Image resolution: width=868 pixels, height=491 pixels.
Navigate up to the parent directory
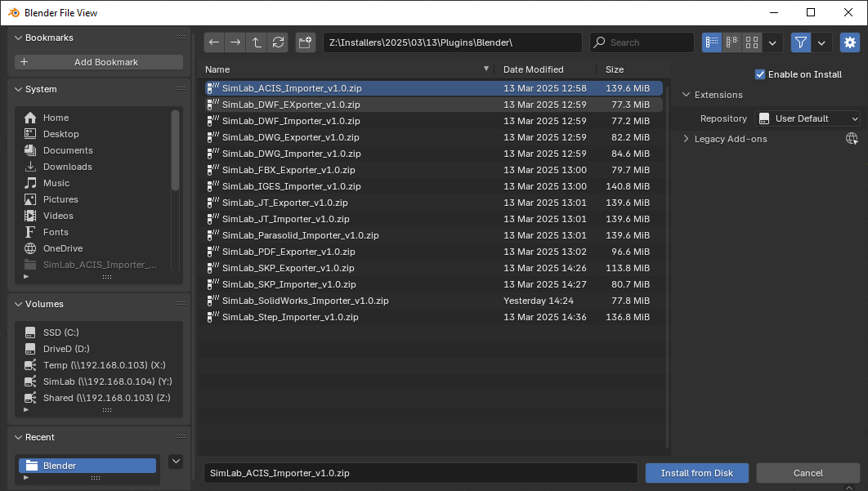[257, 42]
